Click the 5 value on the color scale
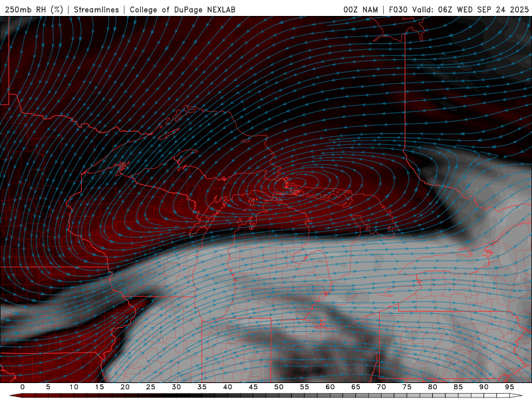 [x=48, y=387]
